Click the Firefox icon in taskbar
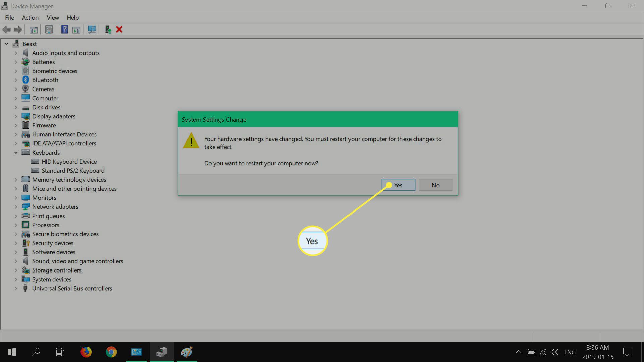The width and height of the screenshot is (644, 362). point(87,352)
